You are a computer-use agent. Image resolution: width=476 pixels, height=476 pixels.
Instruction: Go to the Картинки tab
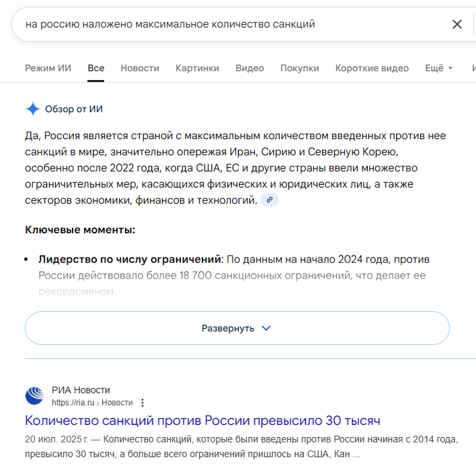click(197, 68)
